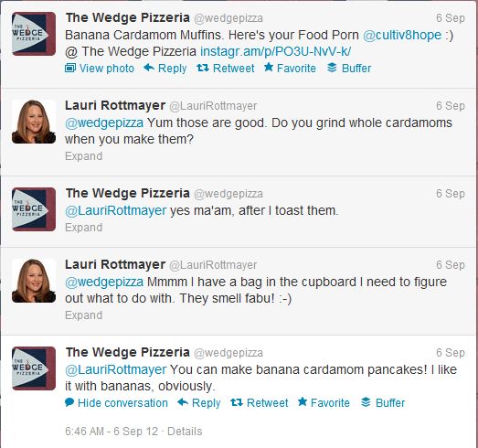Click Lauri Rottmayer's profile photo in the cardamoms tweet
The width and height of the screenshot is (478, 448).
click(34, 122)
